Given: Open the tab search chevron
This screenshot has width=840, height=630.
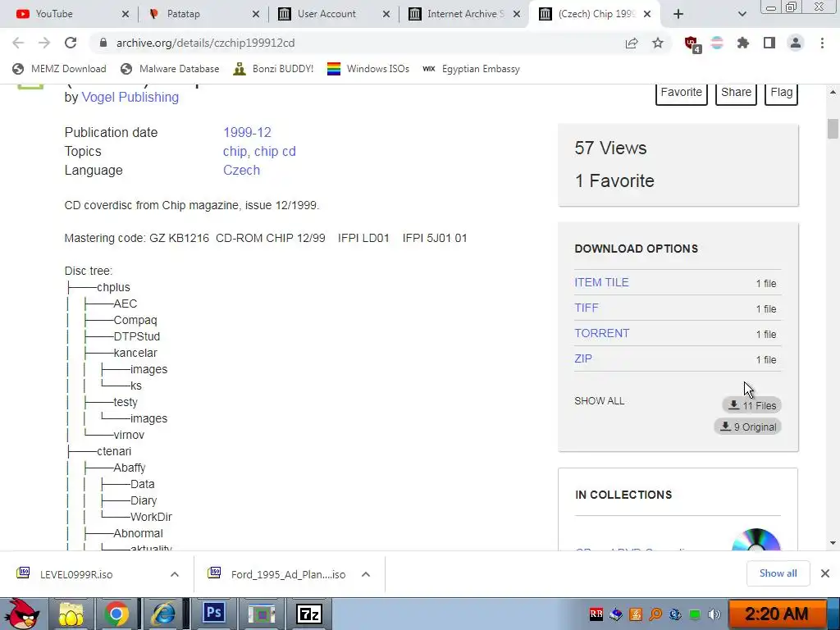Looking at the screenshot, I should (742, 14).
